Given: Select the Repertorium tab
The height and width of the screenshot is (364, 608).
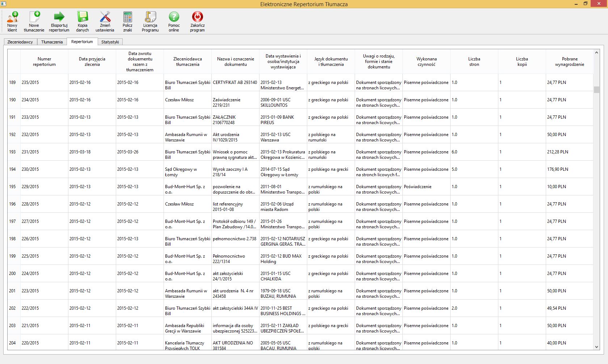Looking at the screenshot, I should pyautogui.click(x=82, y=42).
